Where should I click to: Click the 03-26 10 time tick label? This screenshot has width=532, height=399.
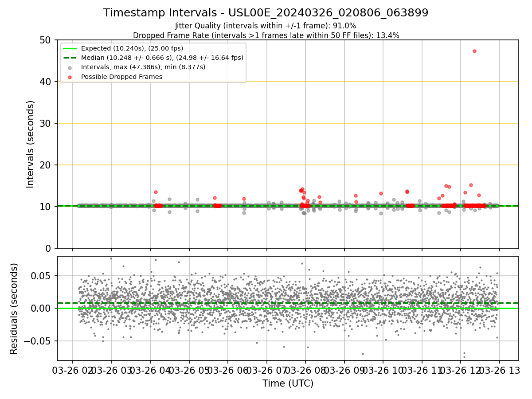[383, 370]
